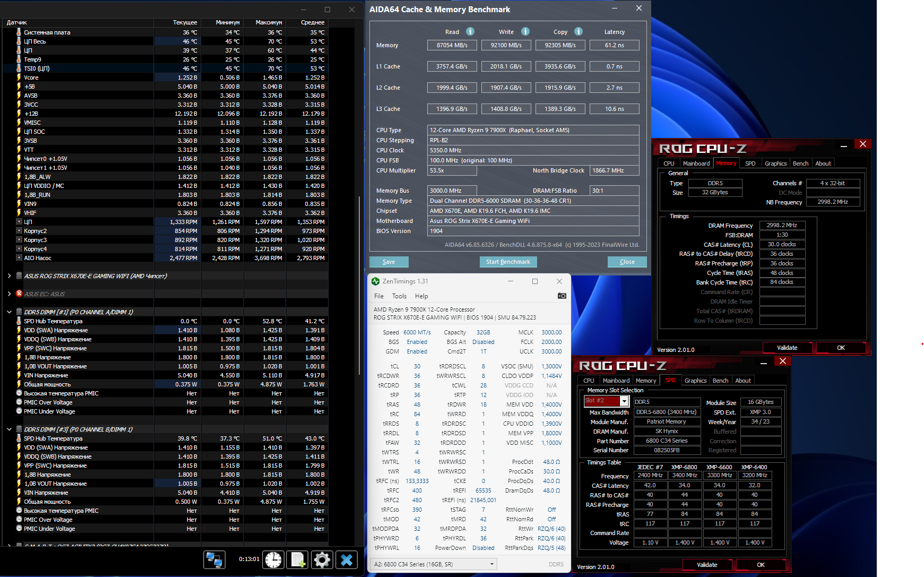Open the Slot #2 memory slot dropdown
Screen dimensions: 924x577
pyautogui.click(x=624, y=401)
